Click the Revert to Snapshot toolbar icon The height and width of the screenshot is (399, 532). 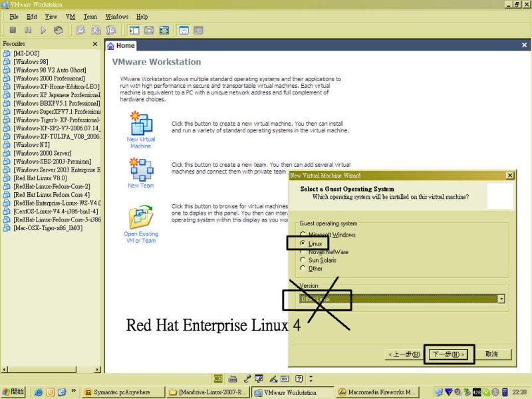pyautogui.click(x=96, y=30)
